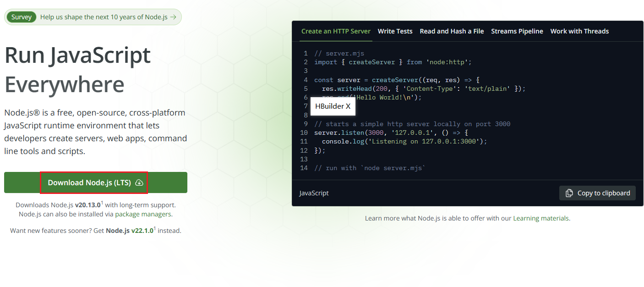Click the HBuilder X tooltip label
The height and width of the screenshot is (287, 644).
pyautogui.click(x=333, y=106)
